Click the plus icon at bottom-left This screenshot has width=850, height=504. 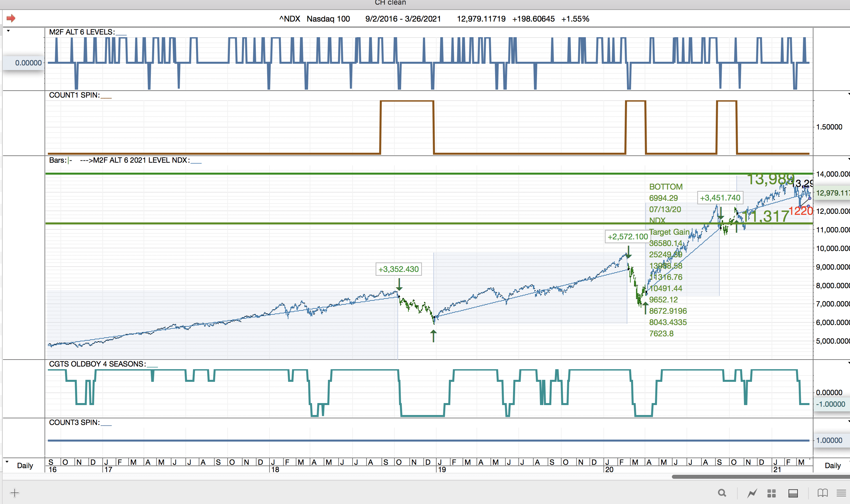tap(15, 492)
